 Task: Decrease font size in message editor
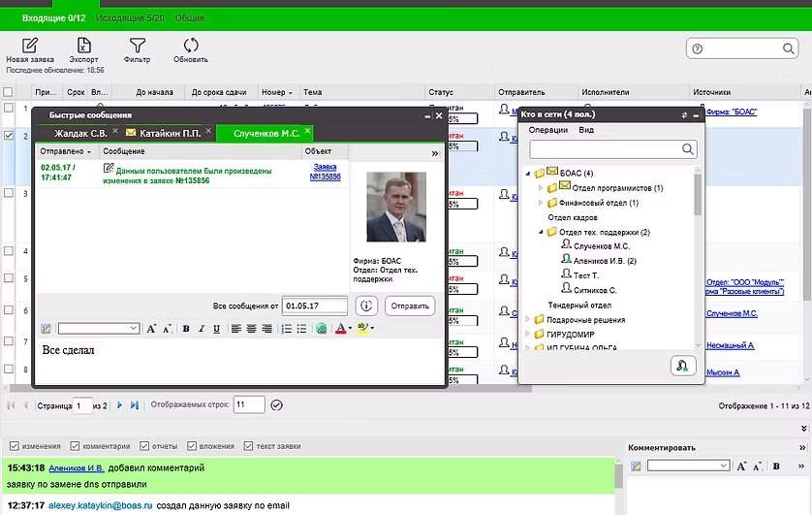click(167, 329)
